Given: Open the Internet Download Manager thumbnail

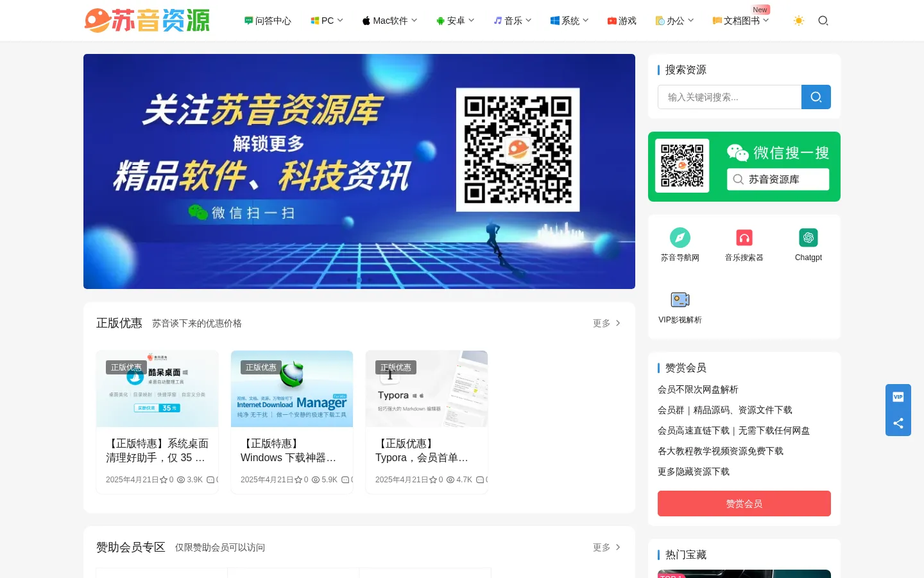Looking at the screenshot, I should pyautogui.click(x=292, y=389).
